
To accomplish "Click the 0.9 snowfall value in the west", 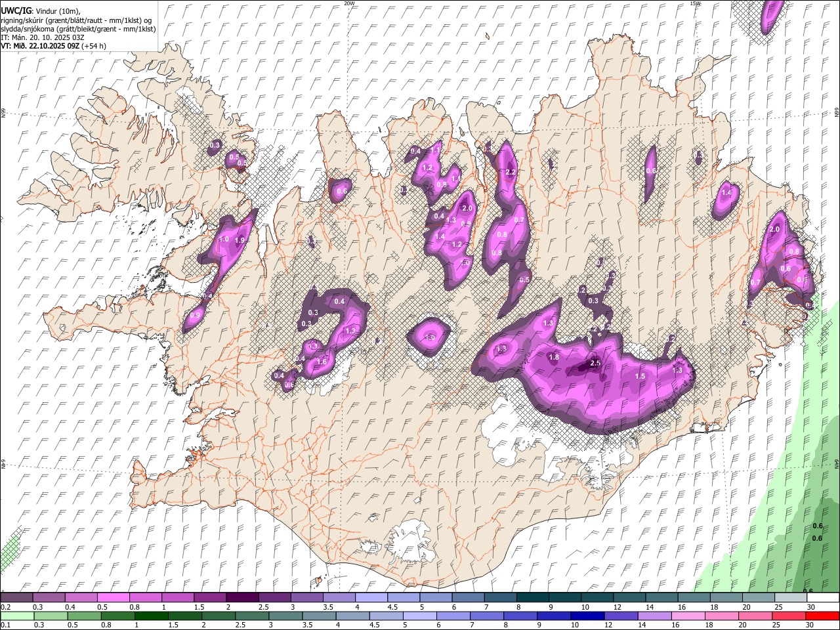I will 195,316.
